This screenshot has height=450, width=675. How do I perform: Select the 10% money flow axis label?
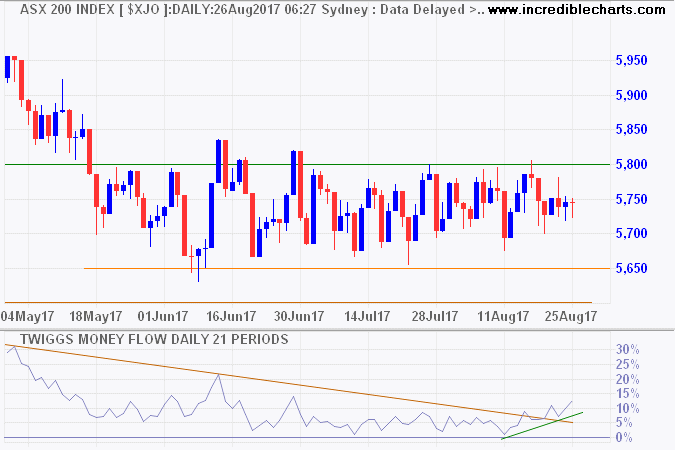point(628,408)
